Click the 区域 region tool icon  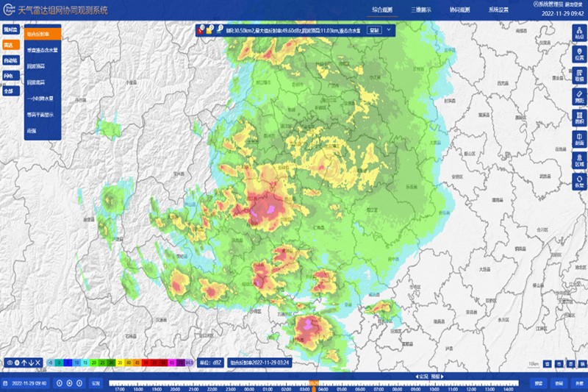point(579,160)
